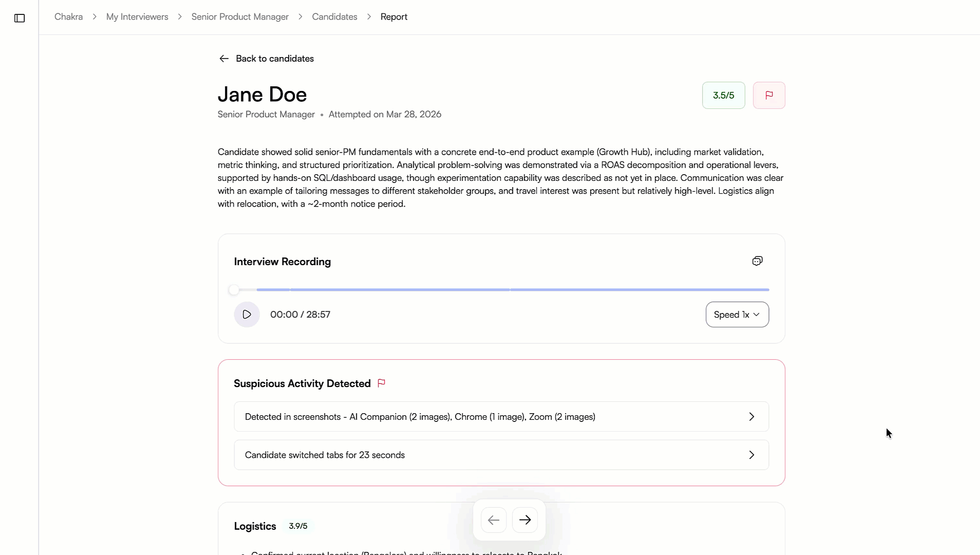Toggle the sidebar panel icon
Screen dimensions: 980x555
[x=20, y=18]
